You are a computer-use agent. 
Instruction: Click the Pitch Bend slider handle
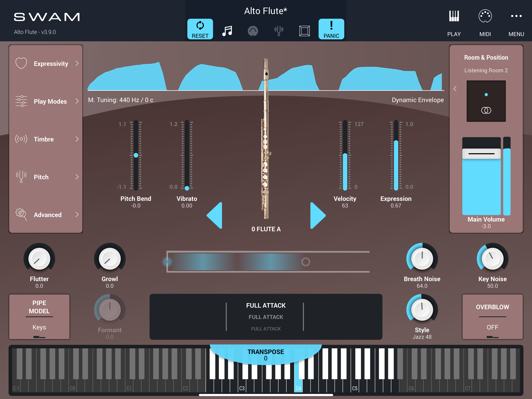(x=136, y=155)
